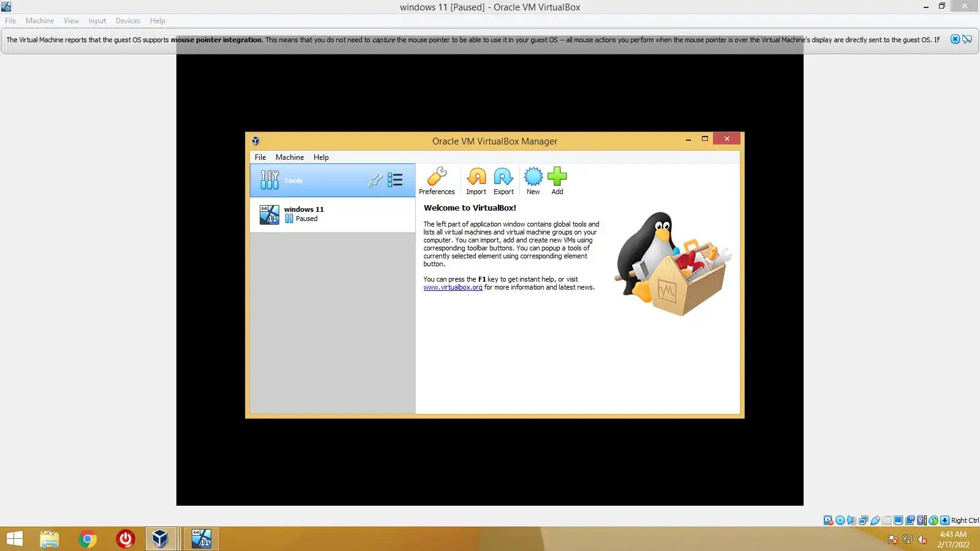Image resolution: width=980 pixels, height=551 pixels.
Task: Follow the www.virtualbox.org link
Action: [x=453, y=287]
